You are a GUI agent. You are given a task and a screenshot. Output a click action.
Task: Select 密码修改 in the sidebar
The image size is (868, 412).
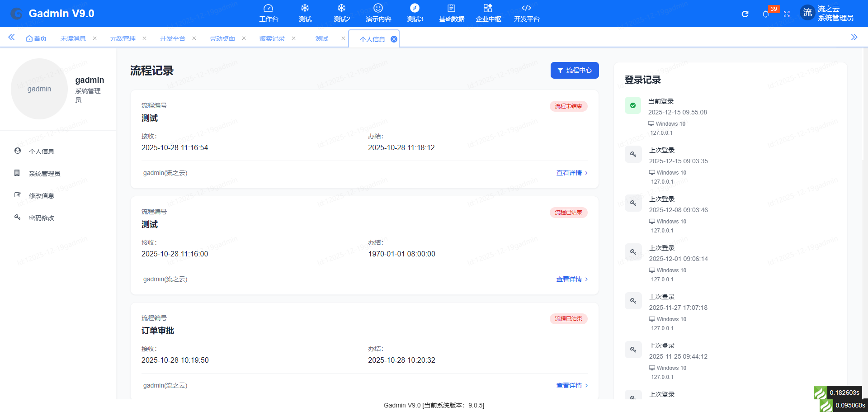[x=41, y=218]
